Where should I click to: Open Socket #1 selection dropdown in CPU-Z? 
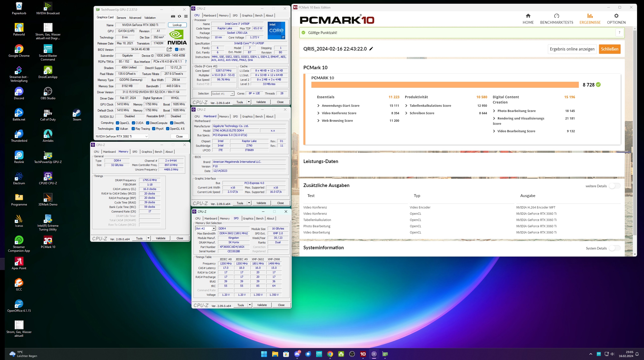(x=223, y=94)
